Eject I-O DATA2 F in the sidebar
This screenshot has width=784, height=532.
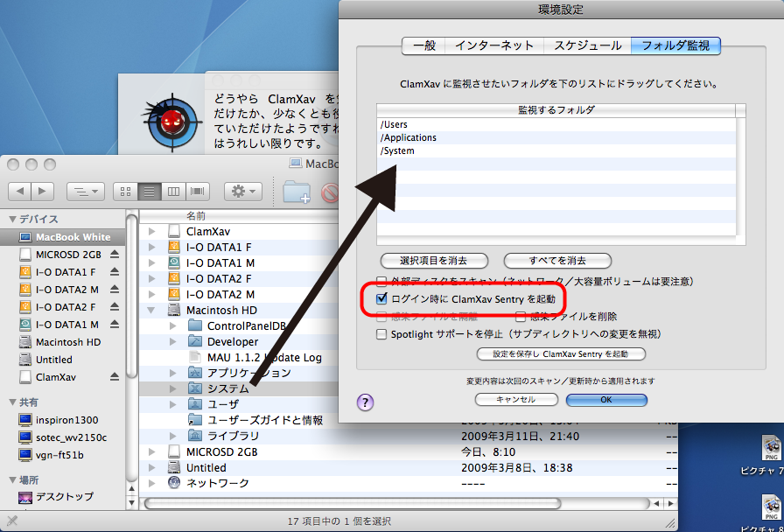(115, 307)
